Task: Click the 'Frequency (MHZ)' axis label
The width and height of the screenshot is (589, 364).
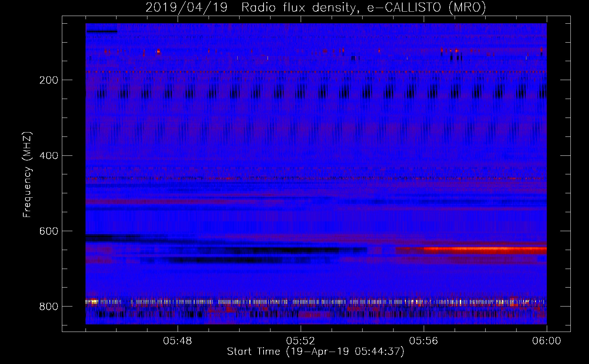Action: coord(27,175)
